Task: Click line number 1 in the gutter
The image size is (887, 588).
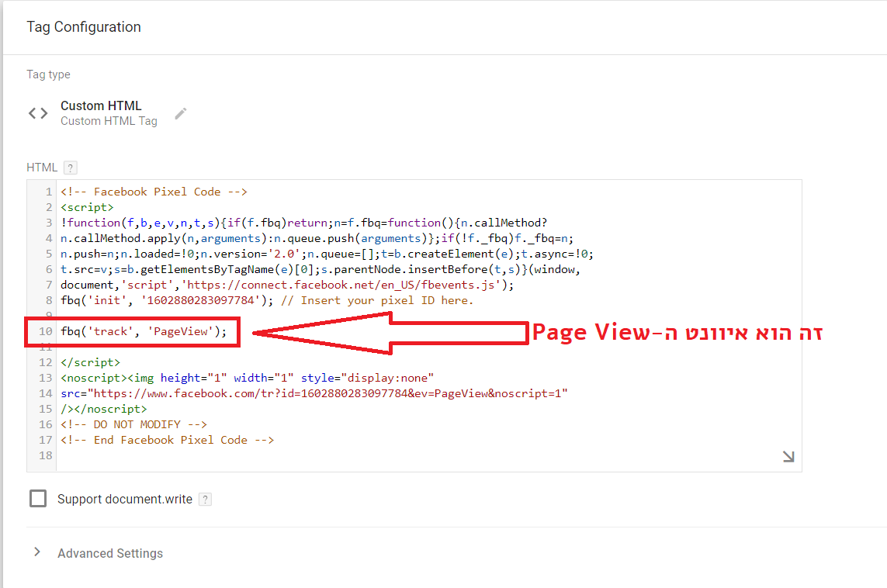Action: tap(49, 192)
